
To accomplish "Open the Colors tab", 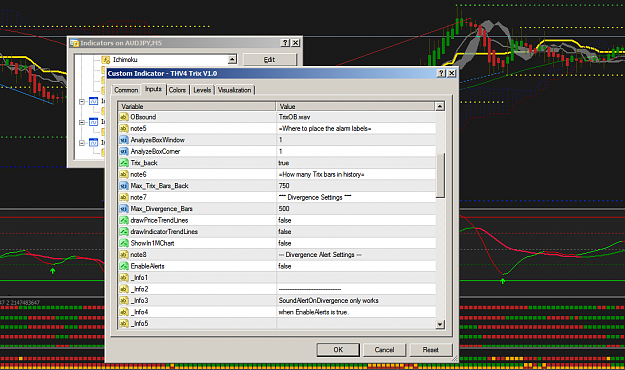I will [177, 90].
